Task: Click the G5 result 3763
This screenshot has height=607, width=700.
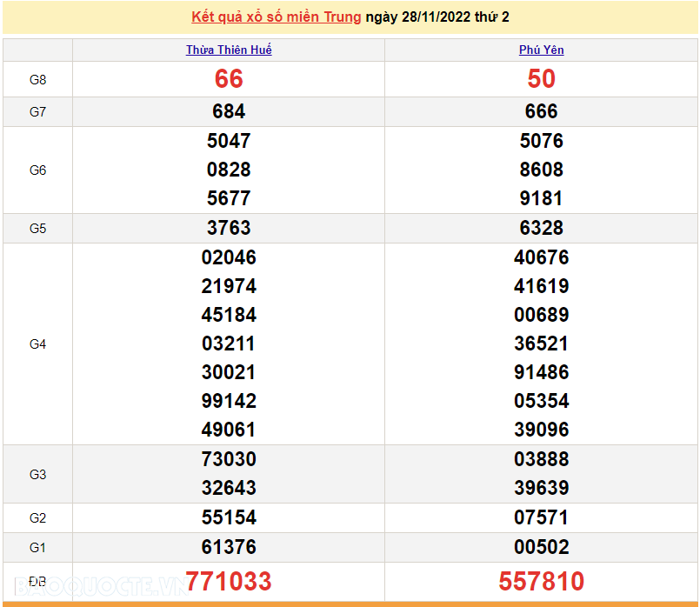Action: (229, 228)
